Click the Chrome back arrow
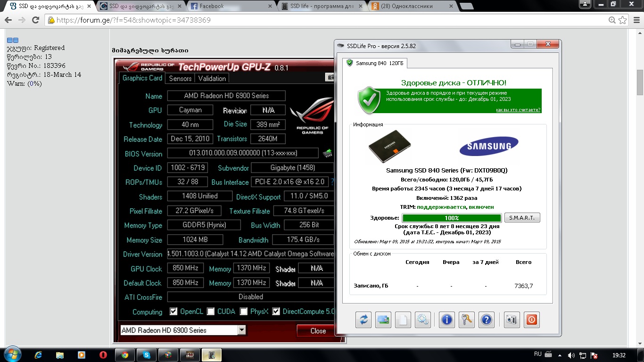 pyautogui.click(x=8, y=20)
